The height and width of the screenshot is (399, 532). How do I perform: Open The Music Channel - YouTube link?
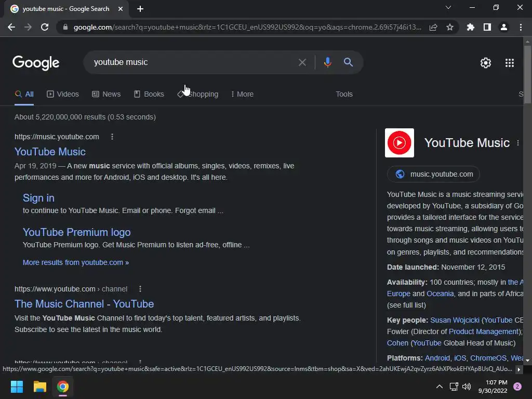[84, 304]
